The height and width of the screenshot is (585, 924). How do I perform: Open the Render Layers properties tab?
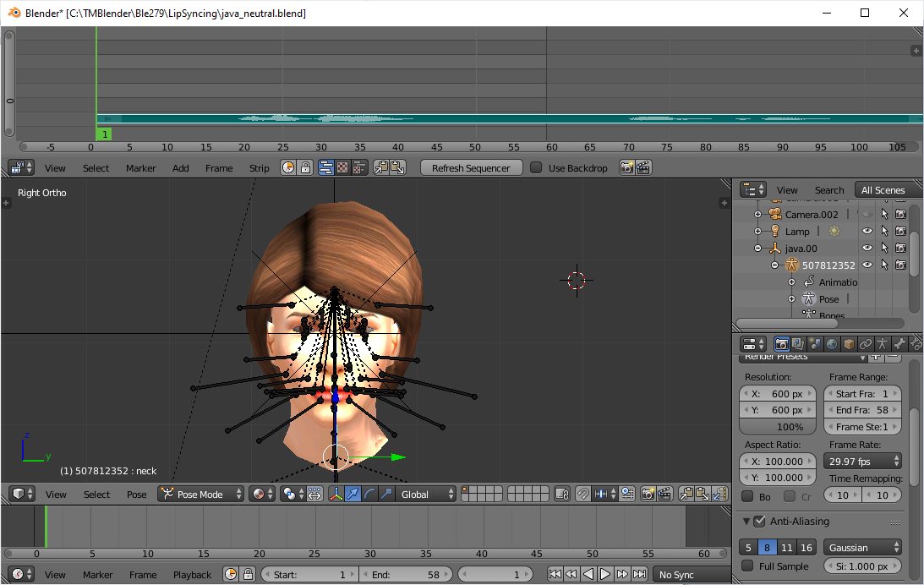pos(799,344)
